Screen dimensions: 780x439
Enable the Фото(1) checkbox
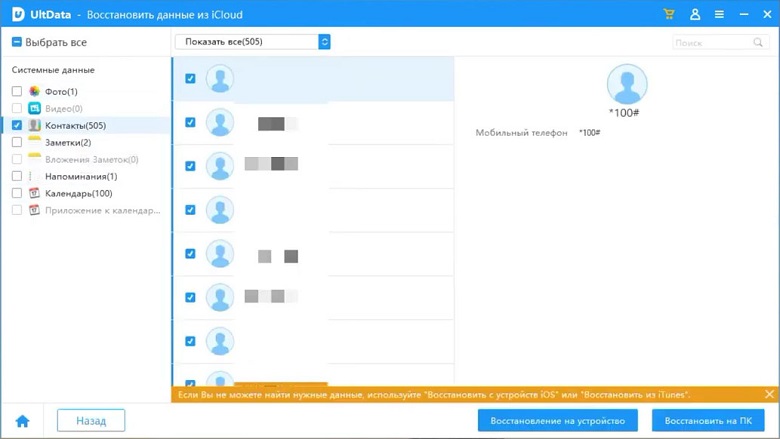(x=17, y=91)
